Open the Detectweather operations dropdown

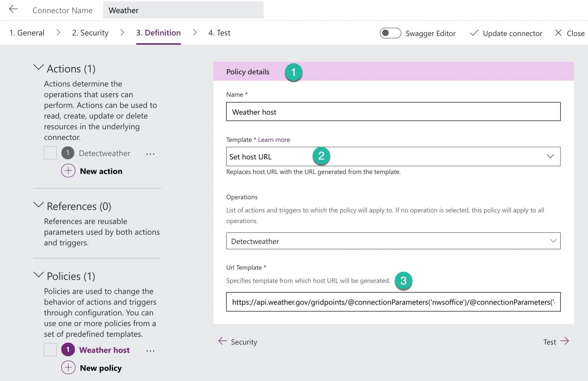[x=553, y=241]
